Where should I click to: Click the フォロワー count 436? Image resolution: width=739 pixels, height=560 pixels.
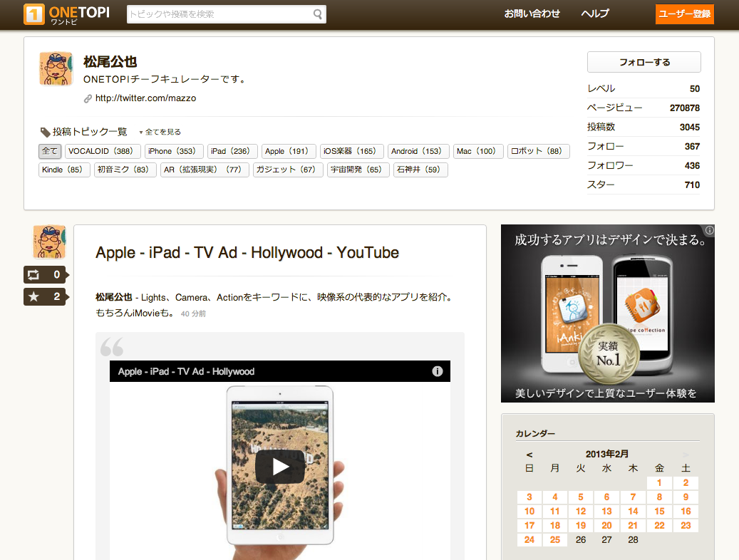[x=692, y=166]
